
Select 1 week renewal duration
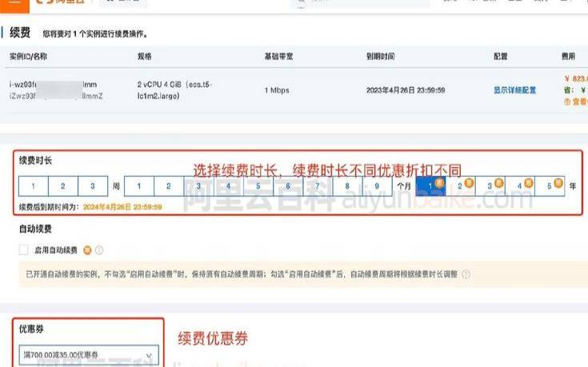[34, 186]
